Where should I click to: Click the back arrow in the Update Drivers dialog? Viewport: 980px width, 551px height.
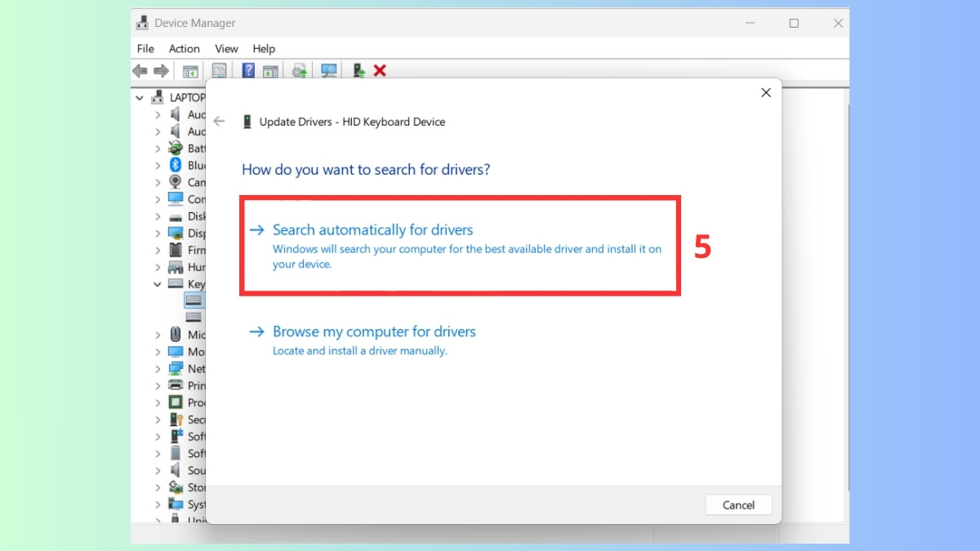pos(219,121)
